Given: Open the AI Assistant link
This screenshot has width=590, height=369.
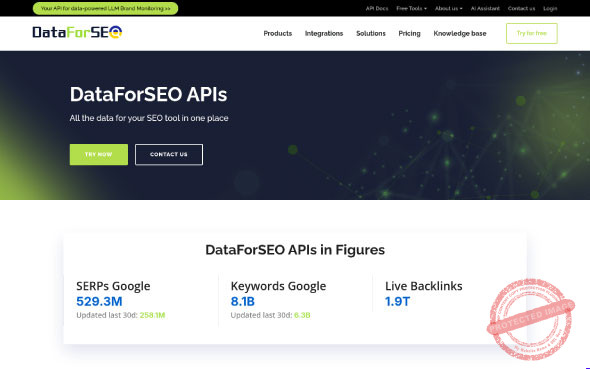Looking at the screenshot, I should pos(485,8).
